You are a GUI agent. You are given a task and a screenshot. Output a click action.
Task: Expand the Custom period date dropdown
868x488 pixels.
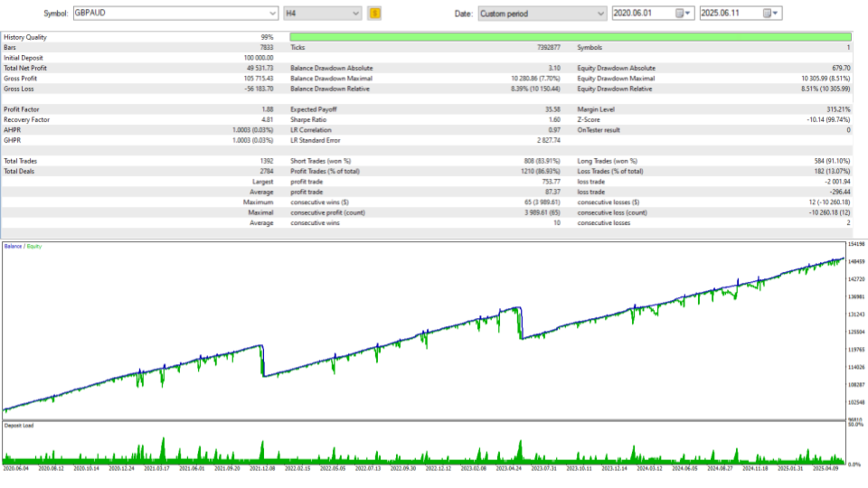(600, 14)
